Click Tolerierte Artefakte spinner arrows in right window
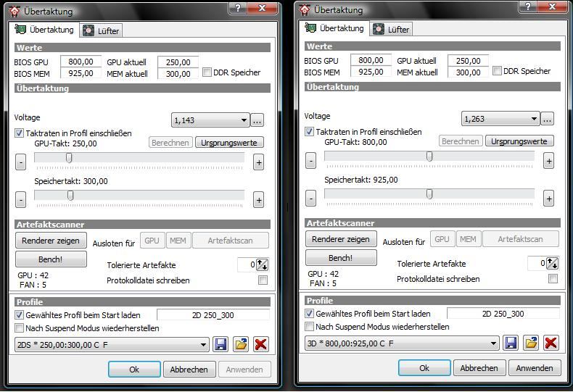 point(553,263)
